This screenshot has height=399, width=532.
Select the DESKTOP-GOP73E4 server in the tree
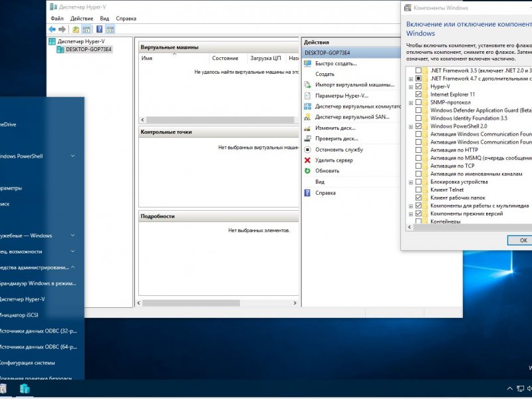click(88, 49)
